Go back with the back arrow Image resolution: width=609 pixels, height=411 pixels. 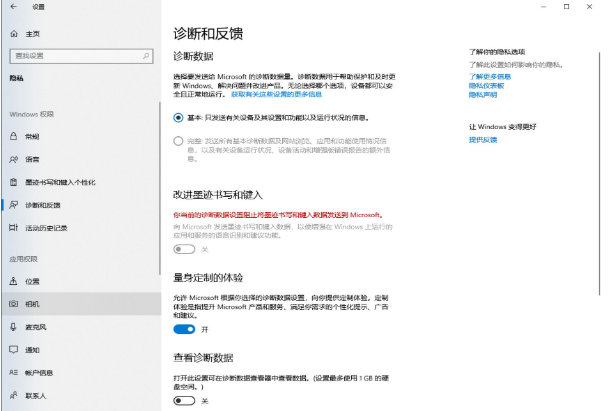[14, 7]
